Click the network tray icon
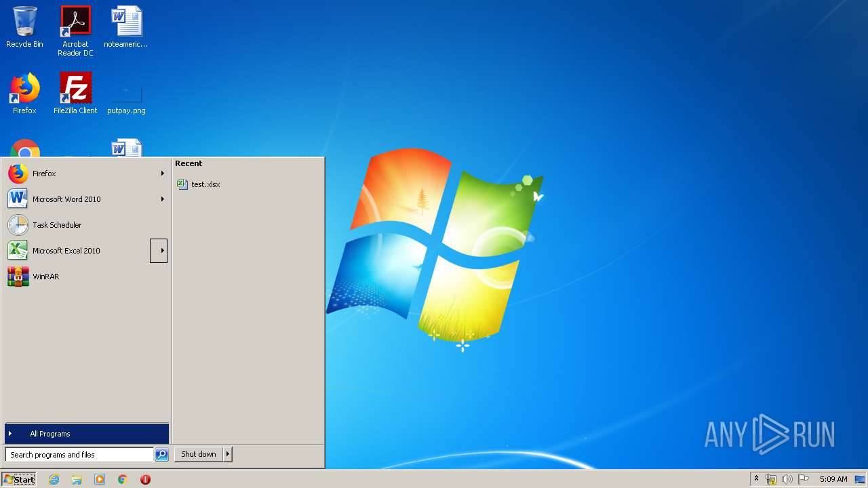 [x=771, y=479]
